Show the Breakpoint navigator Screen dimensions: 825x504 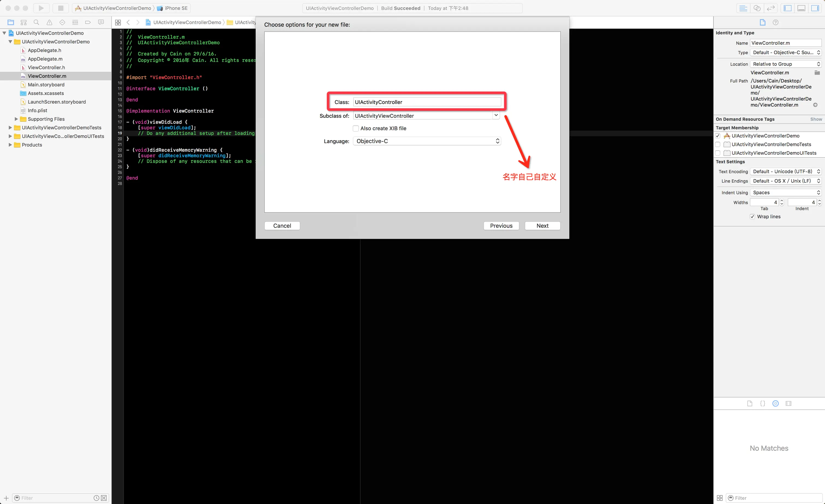pos(88,22)
